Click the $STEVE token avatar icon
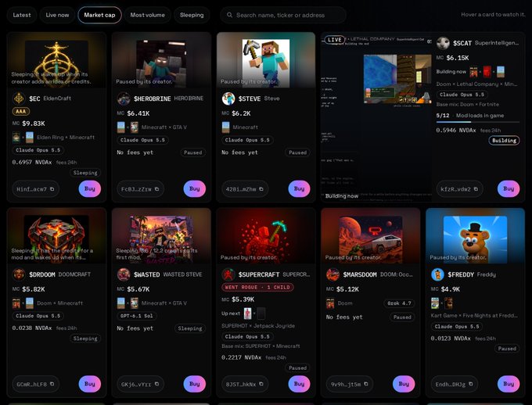Viewport: 532px width, 405px height. (x=228, y=99)
